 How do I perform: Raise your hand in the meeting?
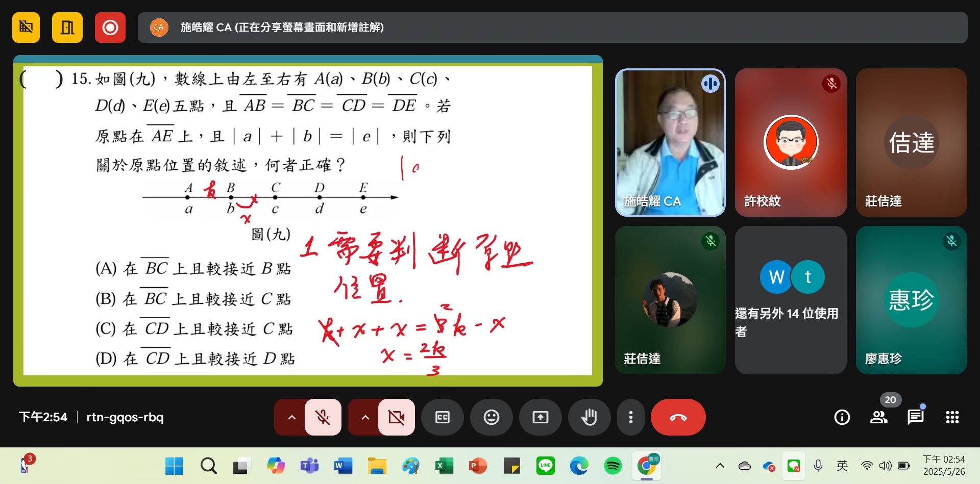coord(589,417)
